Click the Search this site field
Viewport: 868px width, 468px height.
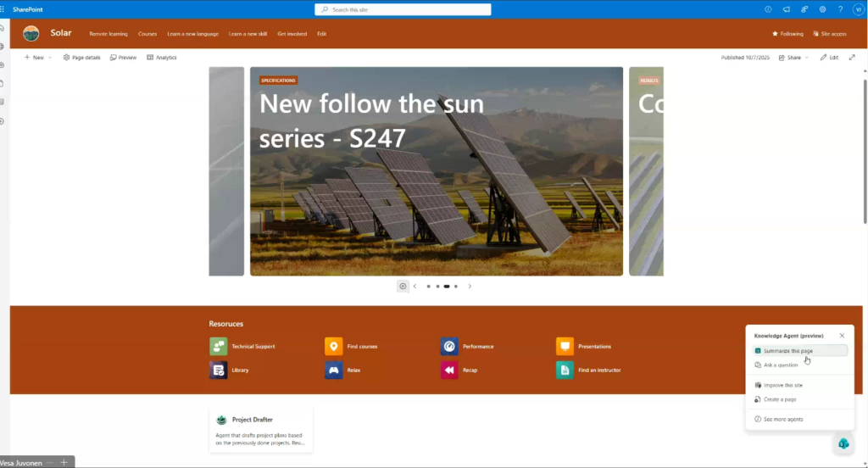(x=403, y=9)
